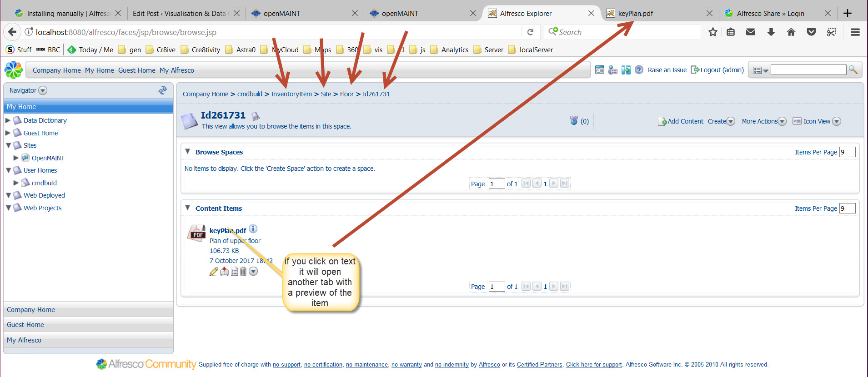Image resolution: width=868 pixels, height=377 pixels.
Task: Collapse the Browse Spaces panel
Action: tap(187, 151)
